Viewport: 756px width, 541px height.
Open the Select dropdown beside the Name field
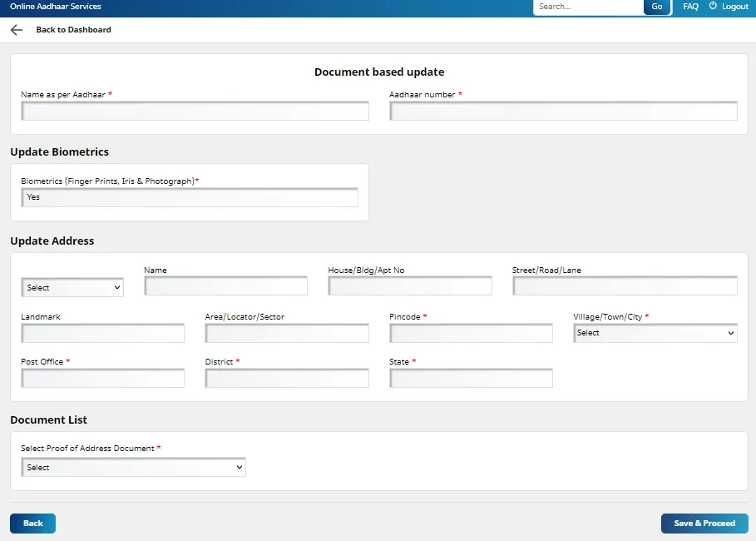72,288
